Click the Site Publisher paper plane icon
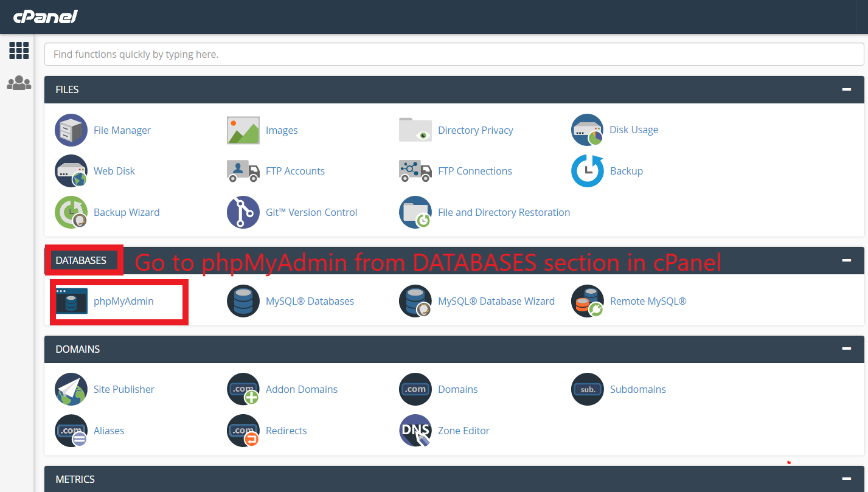868x492 pixels. click(x=71, y=389)
